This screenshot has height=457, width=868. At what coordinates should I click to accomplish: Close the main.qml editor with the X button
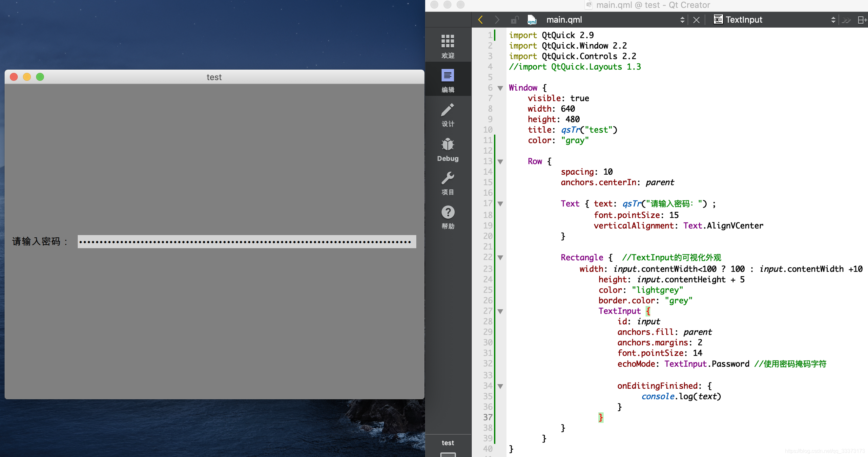click(x=696, y=20)
